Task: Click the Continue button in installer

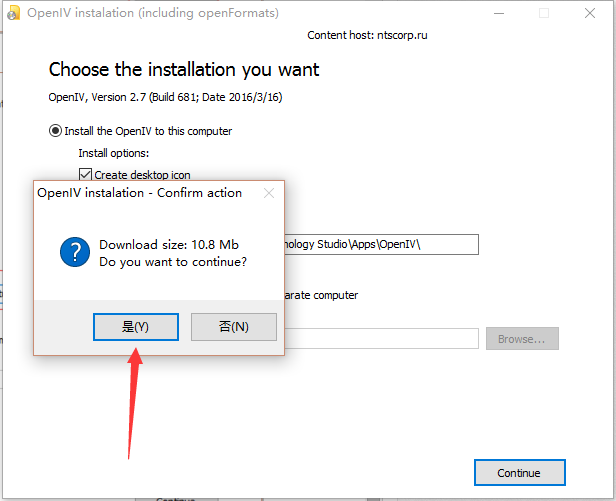Action: [519, 472]
